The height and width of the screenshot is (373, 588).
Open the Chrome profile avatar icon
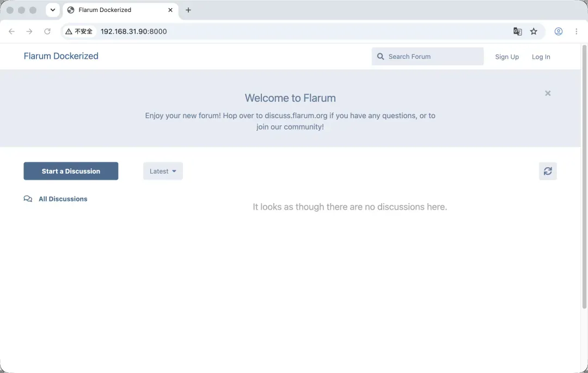click(559, 32)
